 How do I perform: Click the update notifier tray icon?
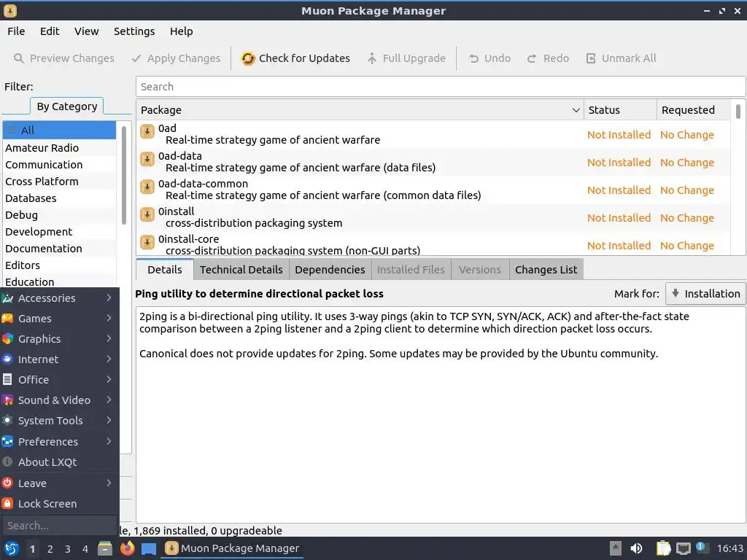pos(703,548)
